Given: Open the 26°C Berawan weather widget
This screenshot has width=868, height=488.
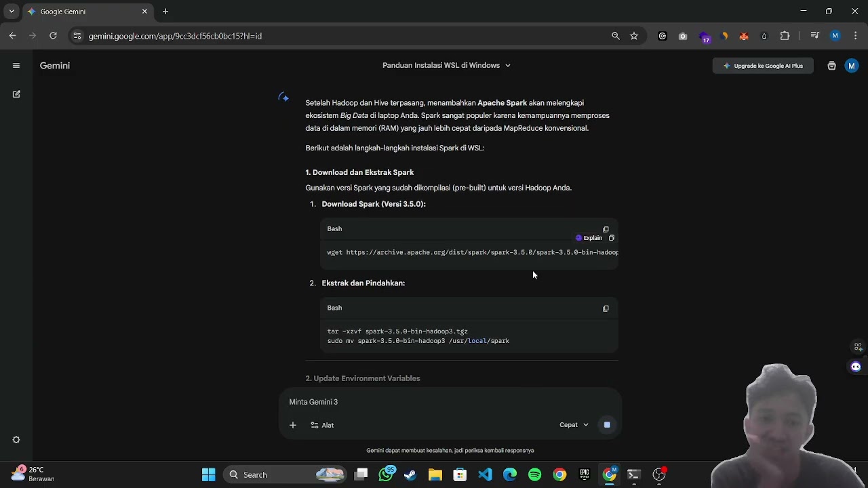Looking at the screenshot, I should pyautogui.click(x=33, y=474).
